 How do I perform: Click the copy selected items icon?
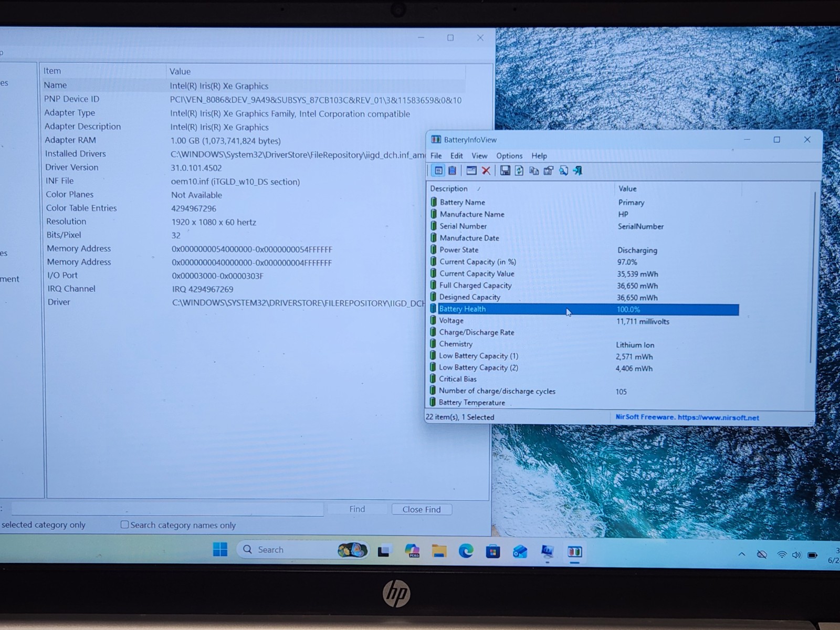pos(534,171)
